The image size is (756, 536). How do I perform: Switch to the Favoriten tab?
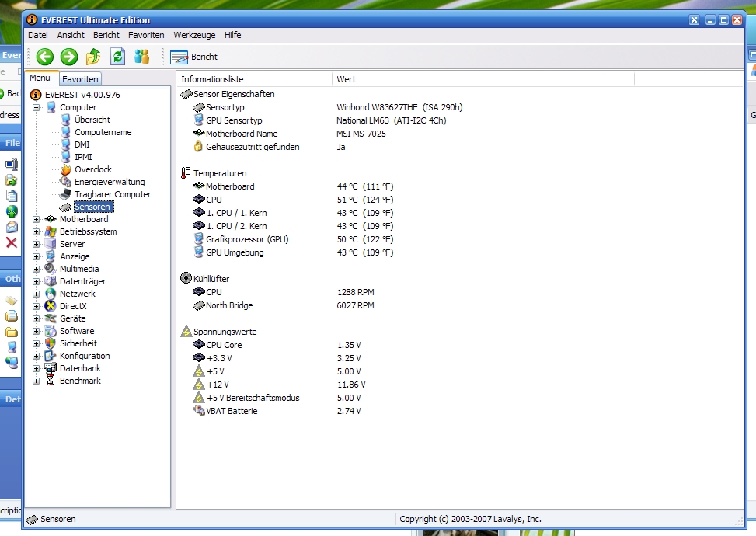pos(80,79)
